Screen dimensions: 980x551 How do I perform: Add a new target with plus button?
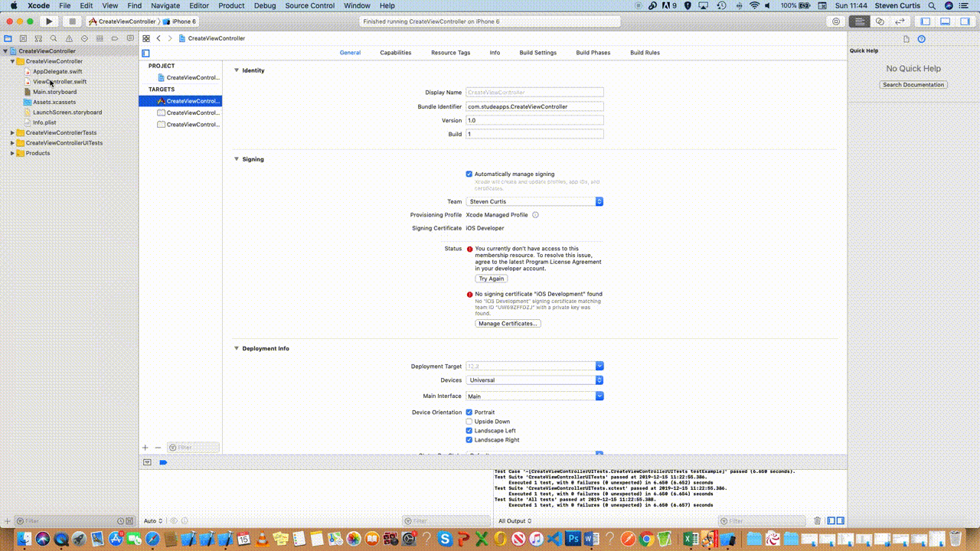pyautogui.click(x=145, y=448)
